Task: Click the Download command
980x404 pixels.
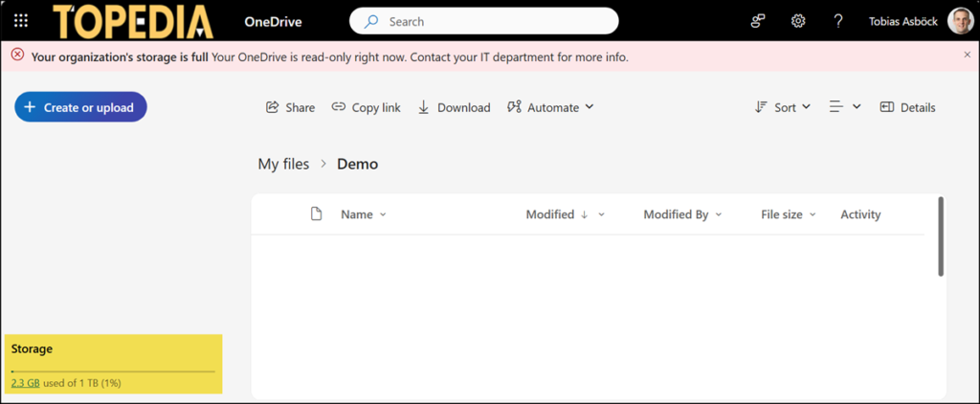Action: 454,107
